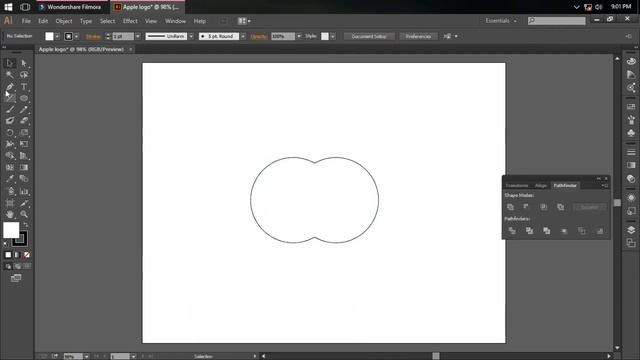Apply Exclude shape mode in Pathfinder

point(560,207)
